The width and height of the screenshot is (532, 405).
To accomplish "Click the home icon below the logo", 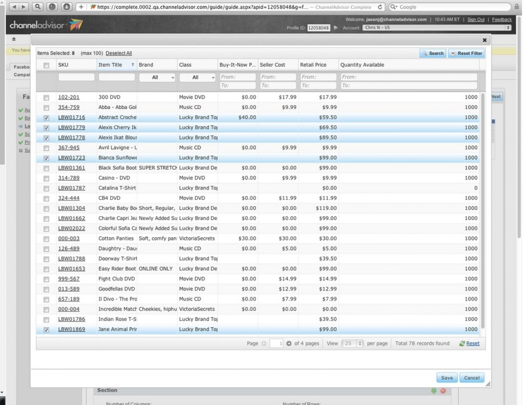I will pos(14,39).
